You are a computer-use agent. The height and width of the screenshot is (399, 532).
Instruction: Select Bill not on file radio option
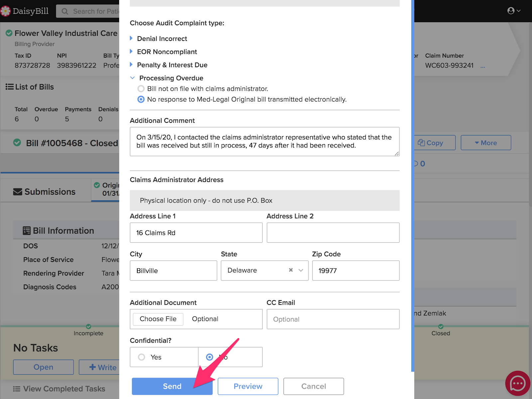141,89
